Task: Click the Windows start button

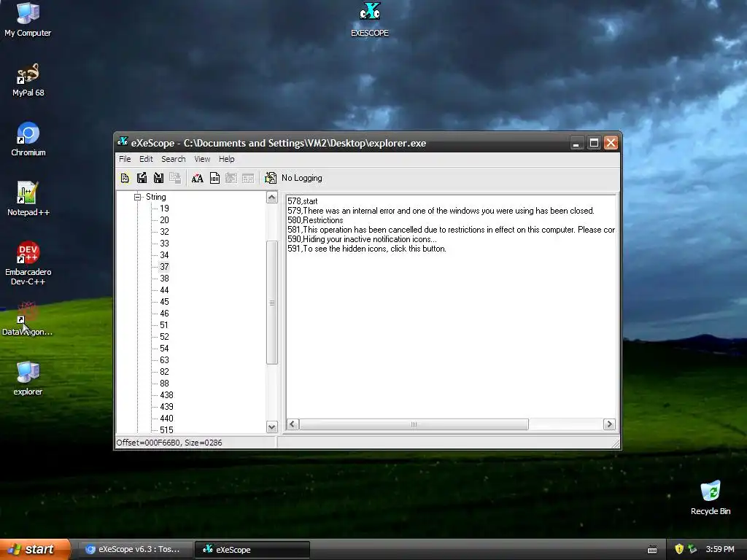Action: [35, 549]
